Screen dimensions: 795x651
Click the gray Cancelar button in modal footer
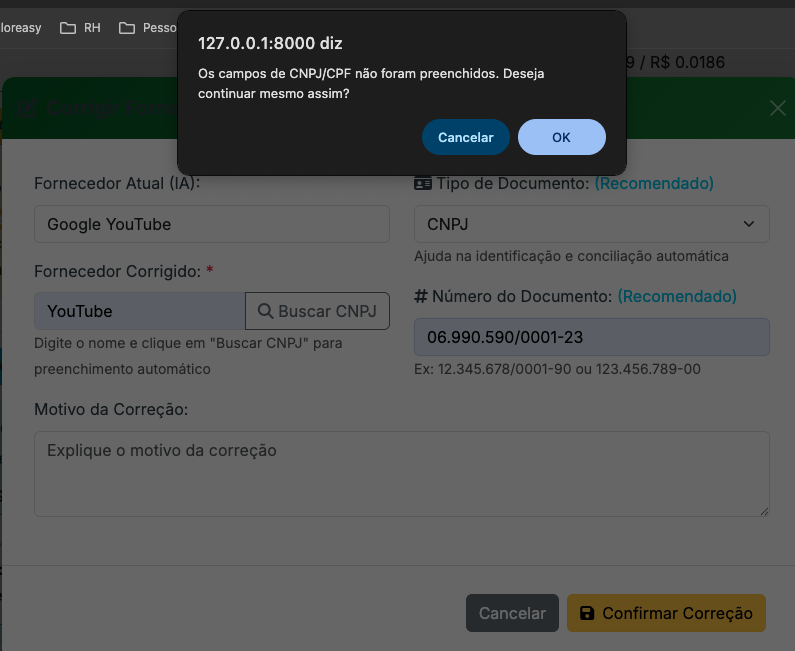click(512, 613)
